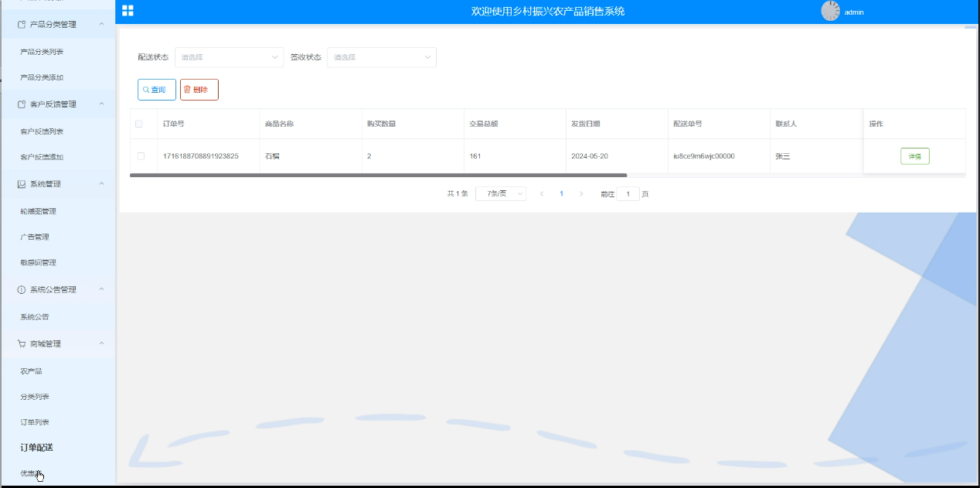Open 产品分类列表 in sidebar
Viewport: 980px width, 488px height.
click(42, 52)
